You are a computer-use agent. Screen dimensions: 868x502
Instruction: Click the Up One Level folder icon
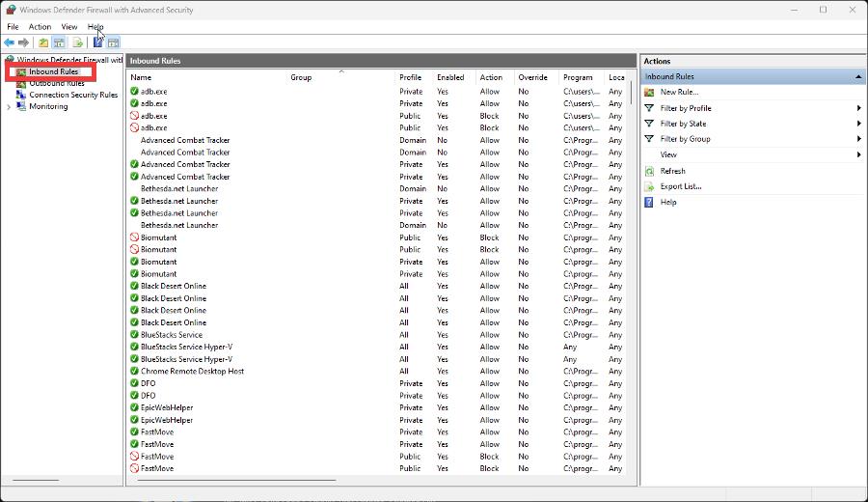click(x=43, y=42)
